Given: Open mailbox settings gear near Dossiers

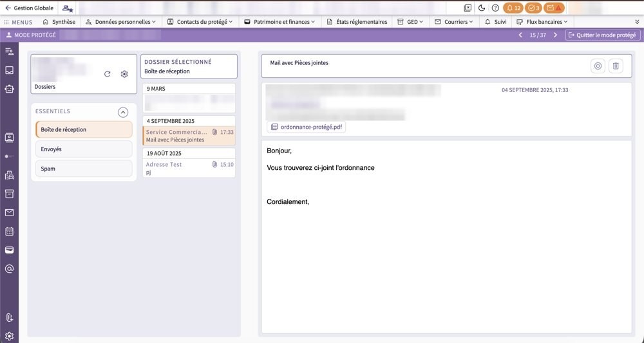Looking at the screenshot, I should pyautogui.click(x=124, y=74).
